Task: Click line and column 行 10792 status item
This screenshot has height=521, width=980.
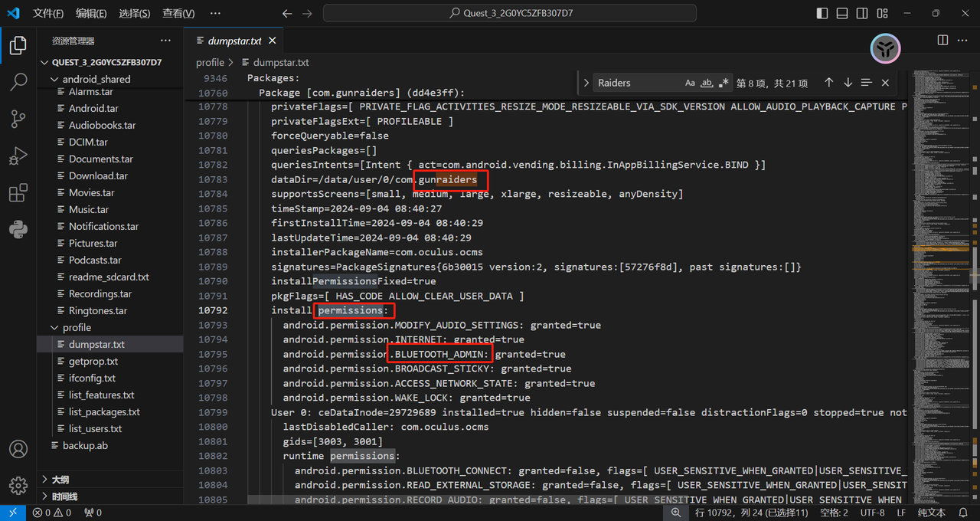Action: pos(750,513)
